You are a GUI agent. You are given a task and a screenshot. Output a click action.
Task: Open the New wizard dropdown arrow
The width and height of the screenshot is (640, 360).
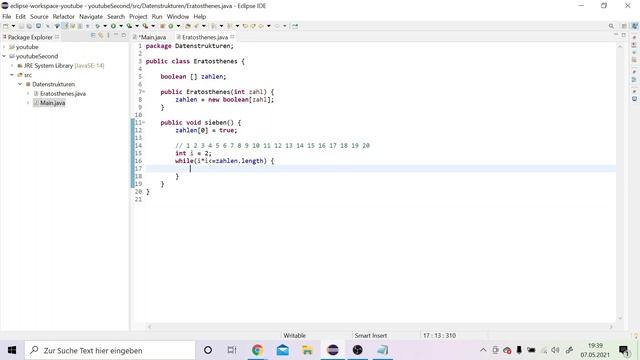pos(13,26)
